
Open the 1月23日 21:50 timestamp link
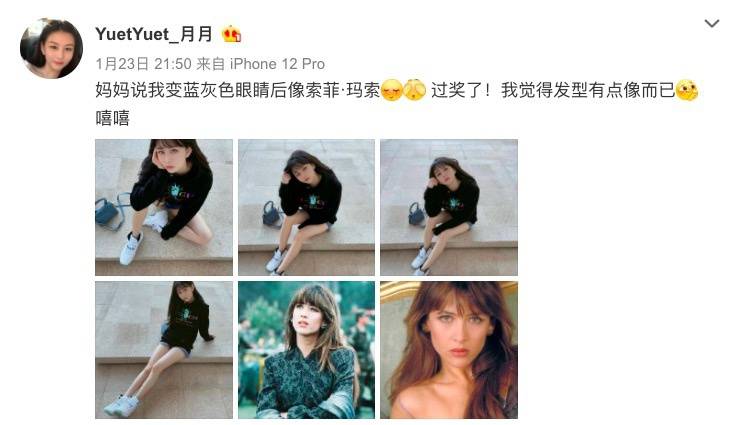click(143, 64)
